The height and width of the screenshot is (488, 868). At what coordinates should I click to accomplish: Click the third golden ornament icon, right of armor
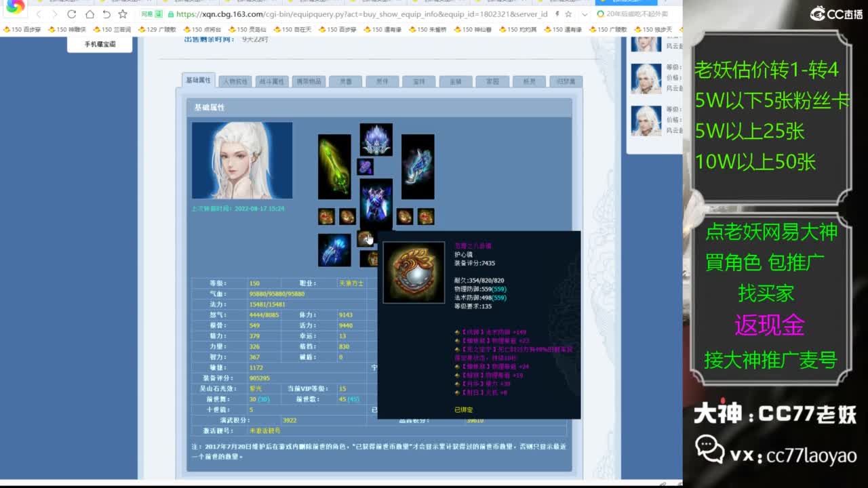click(405, 216)
